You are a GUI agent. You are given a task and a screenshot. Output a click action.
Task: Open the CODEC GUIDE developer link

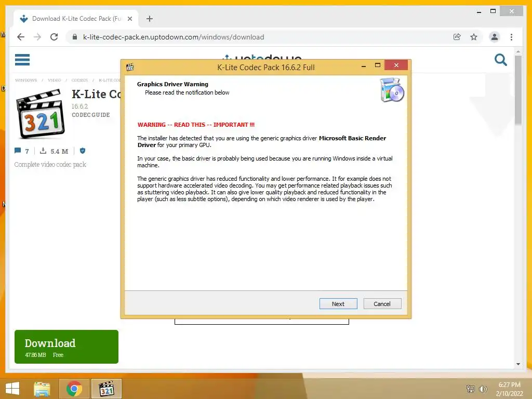coord(90,115)
